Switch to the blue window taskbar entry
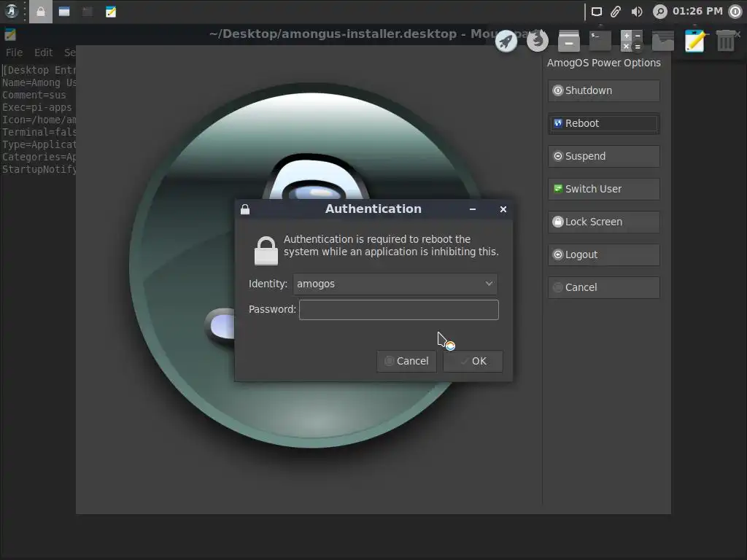Screen dimensions: 747x560 [x=64, y=12]
